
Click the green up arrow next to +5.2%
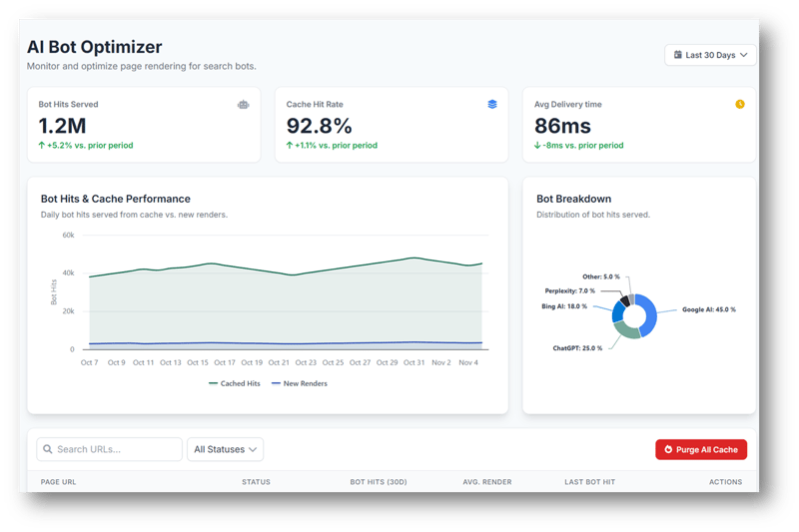point(42,146)
